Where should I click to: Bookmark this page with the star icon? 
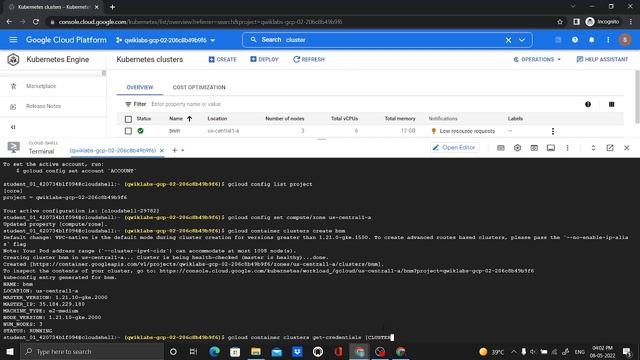tap(560, 22)
